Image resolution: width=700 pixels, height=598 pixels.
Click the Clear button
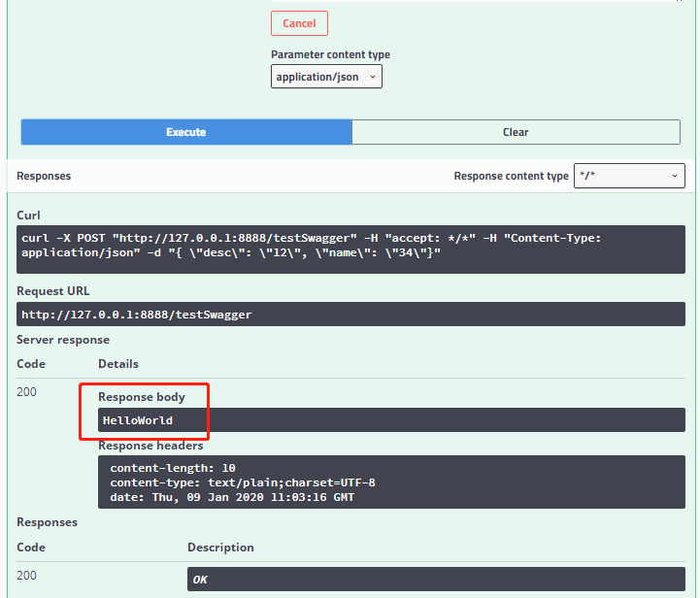tap(516, 132)
